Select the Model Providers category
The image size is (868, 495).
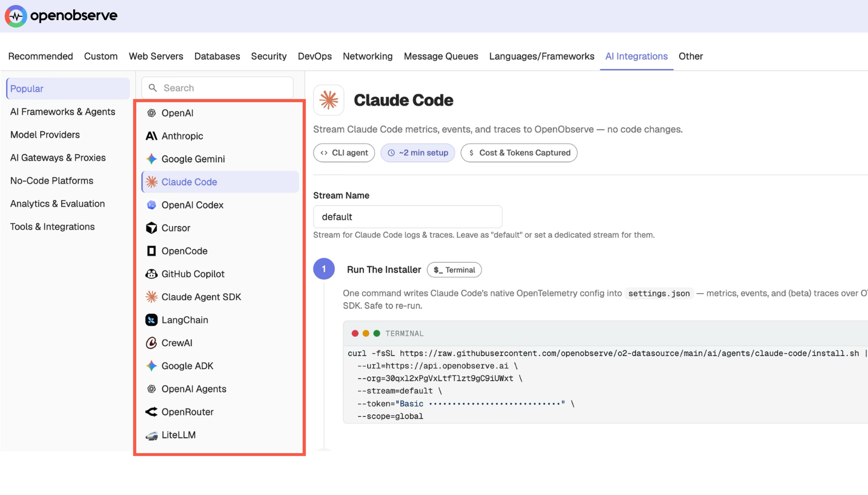(x=45, y=135)
